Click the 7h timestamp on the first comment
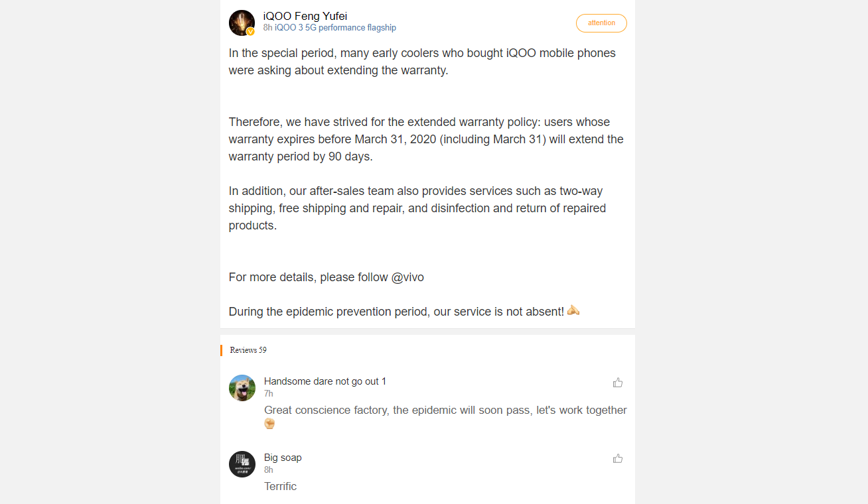 pyautogui.click(x=268, y=394)
